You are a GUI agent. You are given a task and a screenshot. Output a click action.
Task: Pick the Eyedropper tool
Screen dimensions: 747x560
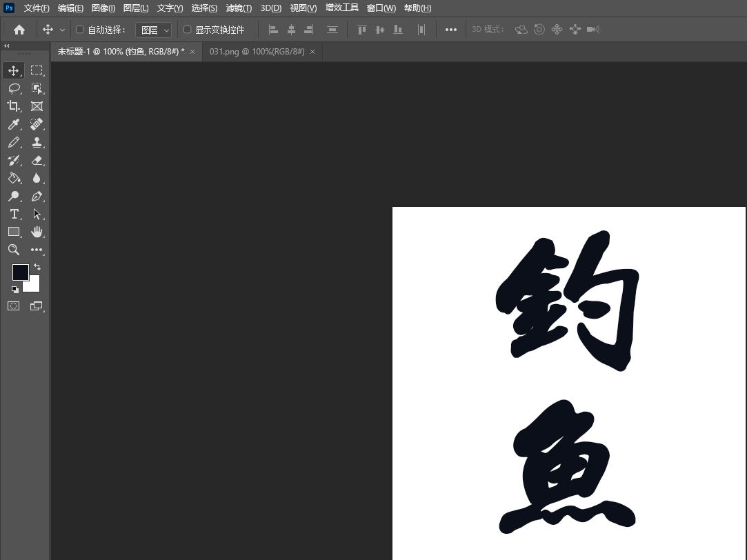point(13,124)
